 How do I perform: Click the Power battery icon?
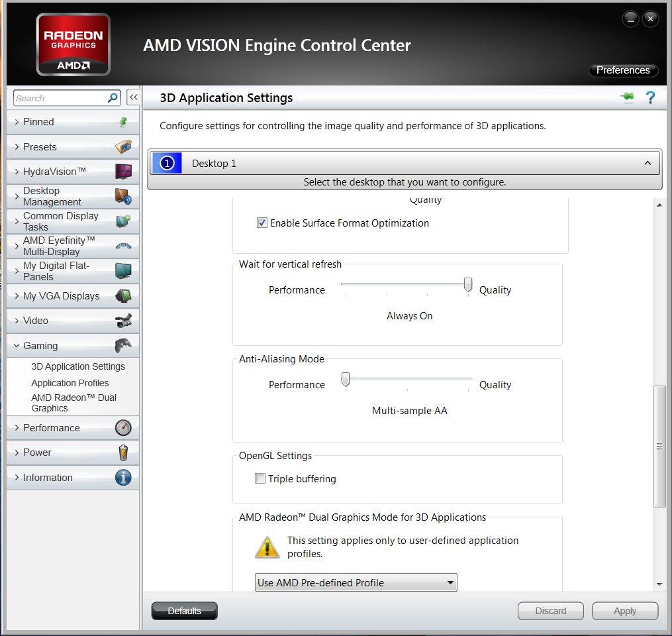pos(123,452)
